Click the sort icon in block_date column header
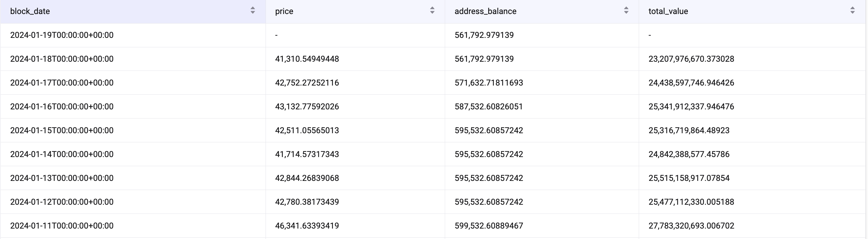Viewport: 868px width, 239px height. [x=253, y=10]
